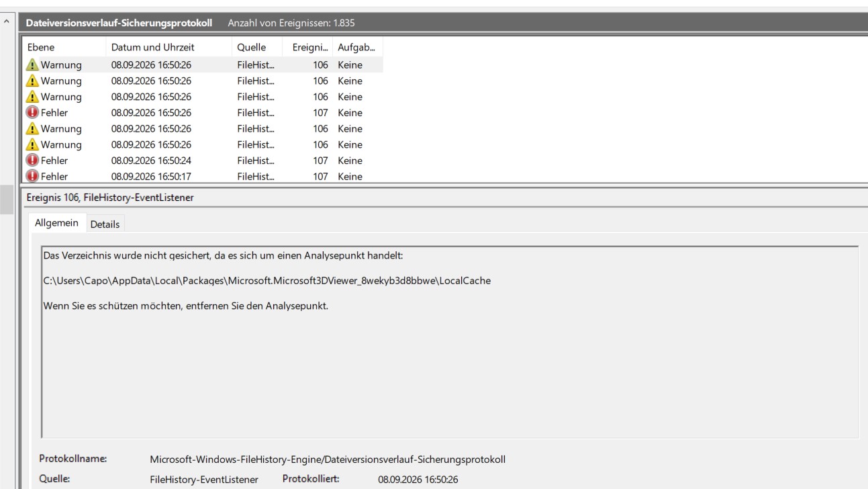
Task: Click the left pane's vertical scrollbar thumb
Action: (x=7, y=199)
